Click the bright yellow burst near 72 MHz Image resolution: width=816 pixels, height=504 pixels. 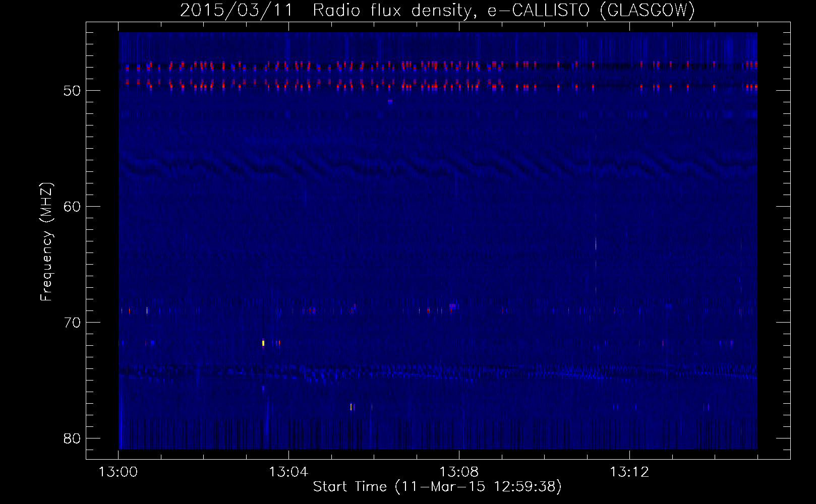coord(263,343)
